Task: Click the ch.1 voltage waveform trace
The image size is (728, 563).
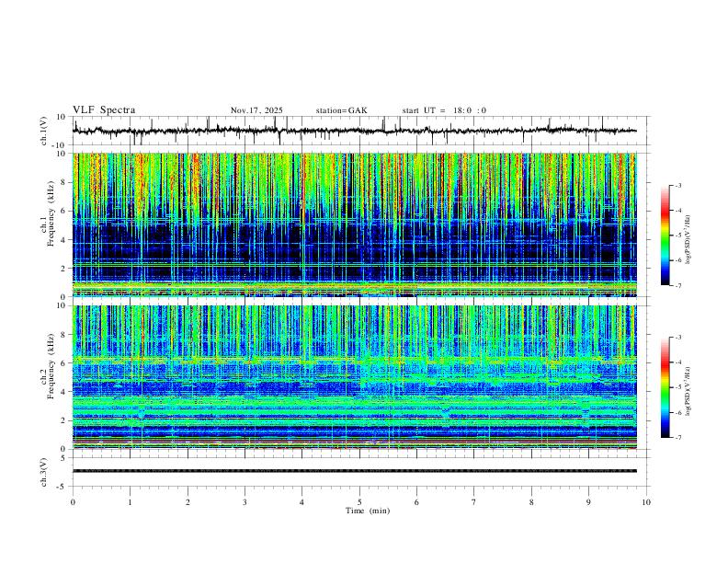Action: pyautogui.click(x=355, y=131)
